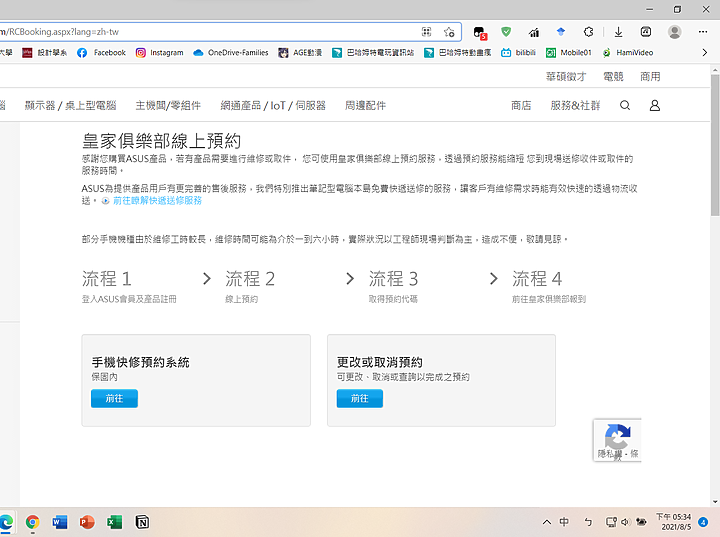Click the network tray icon
This screenshot has height=537, width=720.
(611, 522)
